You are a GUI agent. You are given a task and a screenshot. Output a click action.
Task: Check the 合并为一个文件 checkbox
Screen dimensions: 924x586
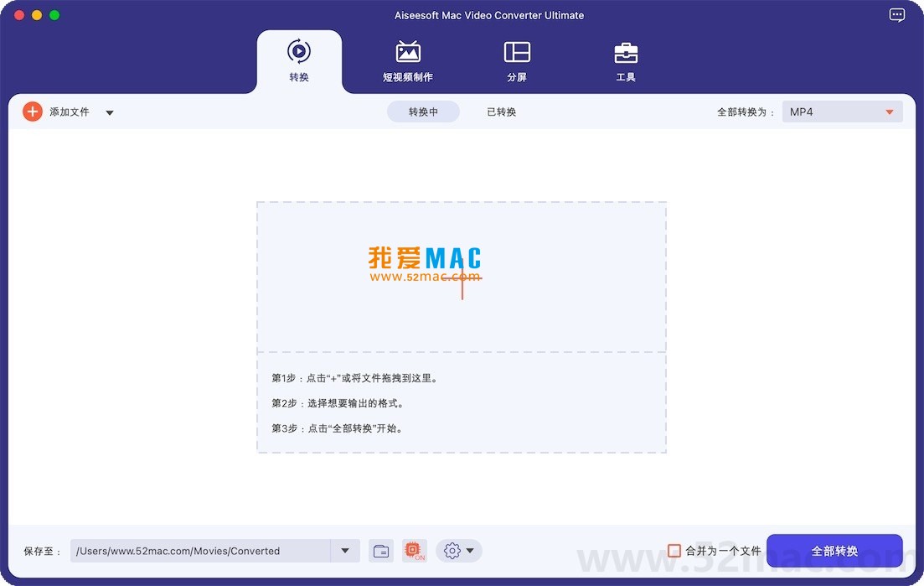click(674, 551)
